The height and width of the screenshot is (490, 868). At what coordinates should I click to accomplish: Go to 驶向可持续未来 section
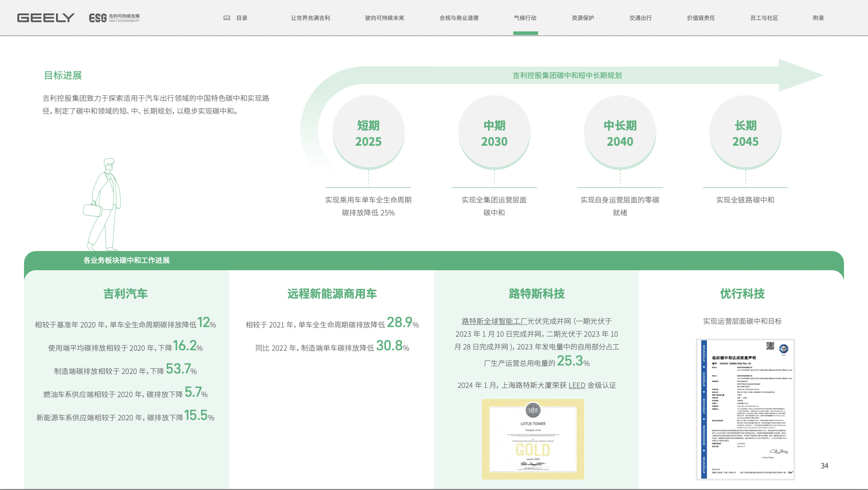pos(384,18)
